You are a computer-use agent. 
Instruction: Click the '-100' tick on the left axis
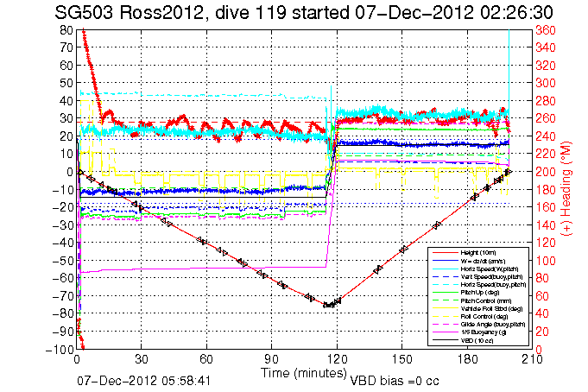click(x=60, y=349)
